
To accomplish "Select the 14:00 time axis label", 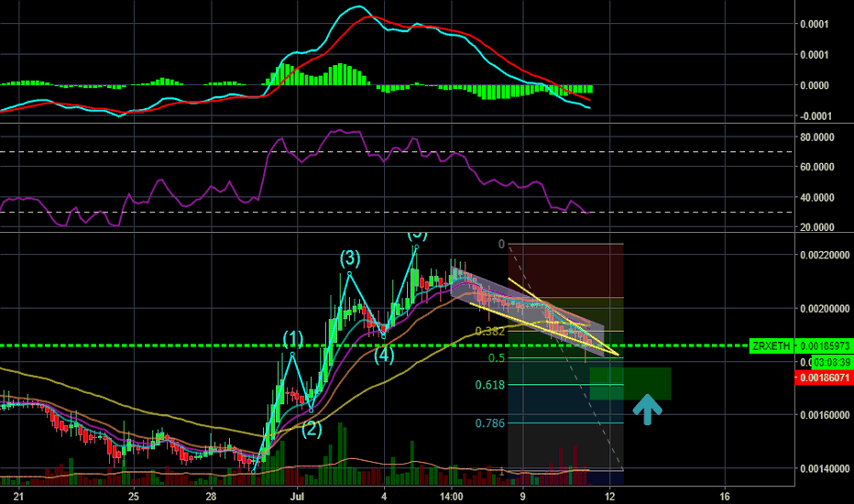I will coord(452,497).
